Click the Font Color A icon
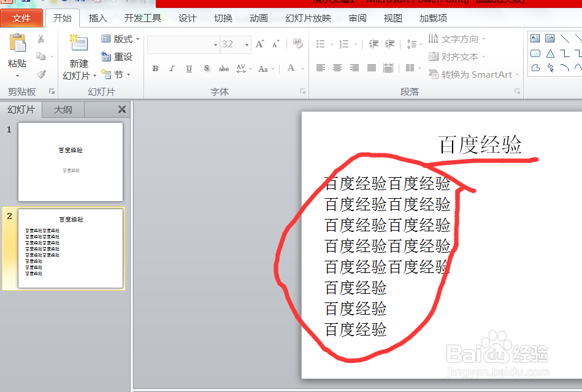This screenshot has height=392, width=582. (x=291, y=68)
